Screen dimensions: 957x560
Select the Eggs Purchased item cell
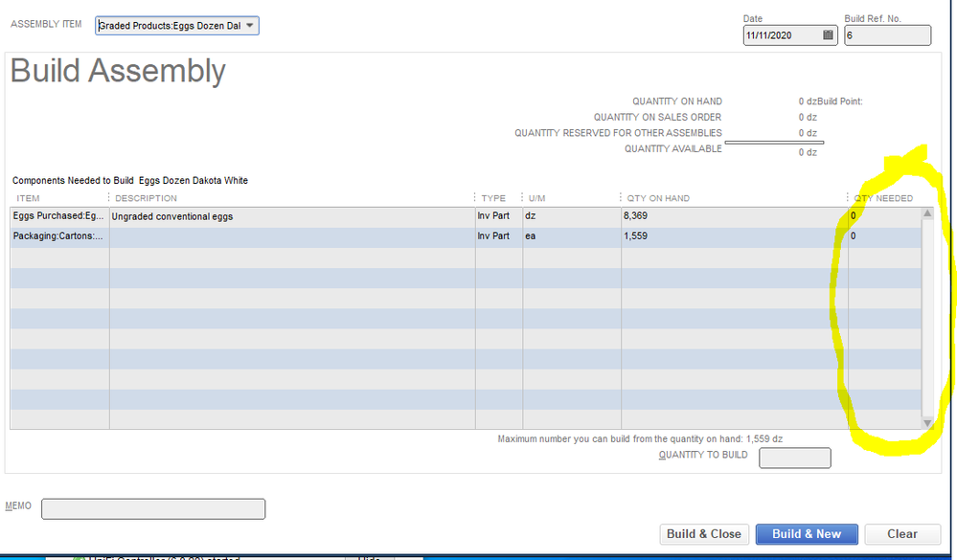pos(59,216)
